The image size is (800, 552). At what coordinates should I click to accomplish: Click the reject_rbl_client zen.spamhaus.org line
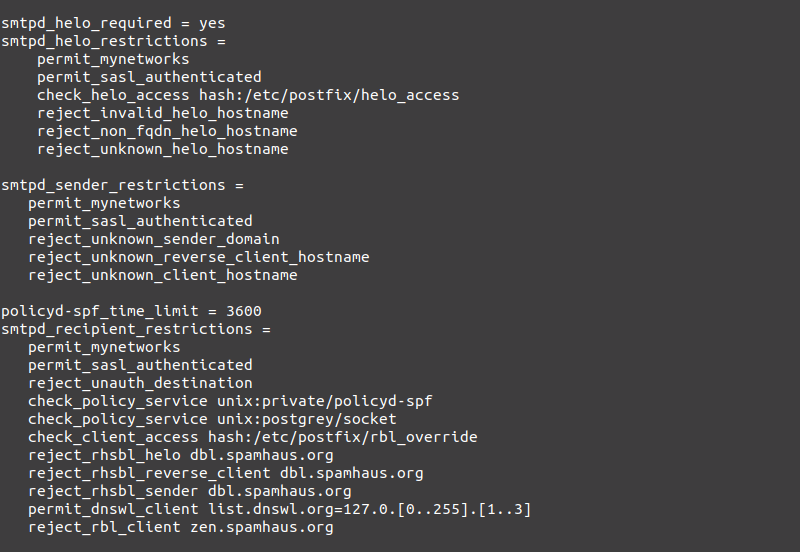click(x=180, y=527)
